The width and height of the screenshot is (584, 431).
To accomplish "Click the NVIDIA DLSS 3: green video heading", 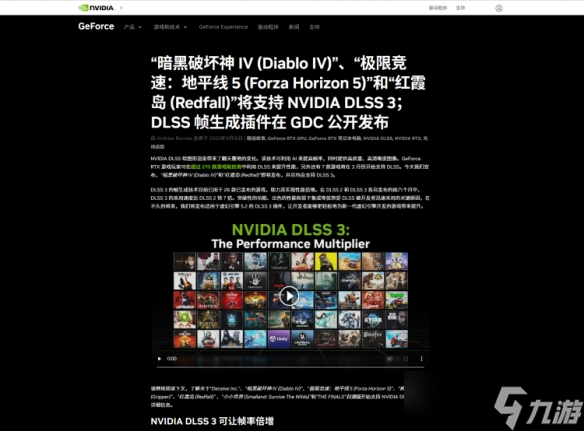I will 291,230.
